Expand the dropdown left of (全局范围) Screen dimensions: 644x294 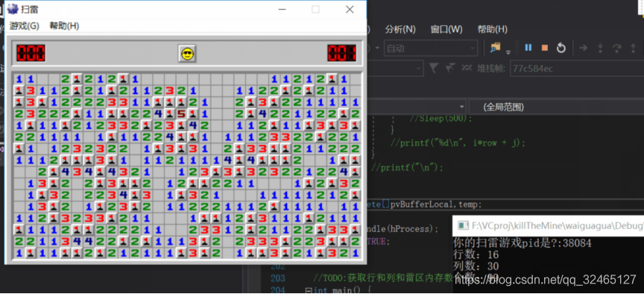tap(462, 107)
